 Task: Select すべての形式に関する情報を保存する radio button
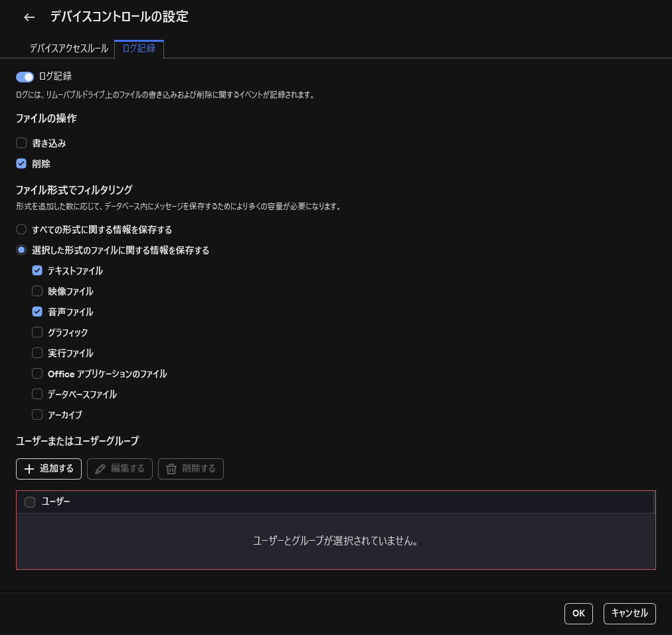(21, 229)
